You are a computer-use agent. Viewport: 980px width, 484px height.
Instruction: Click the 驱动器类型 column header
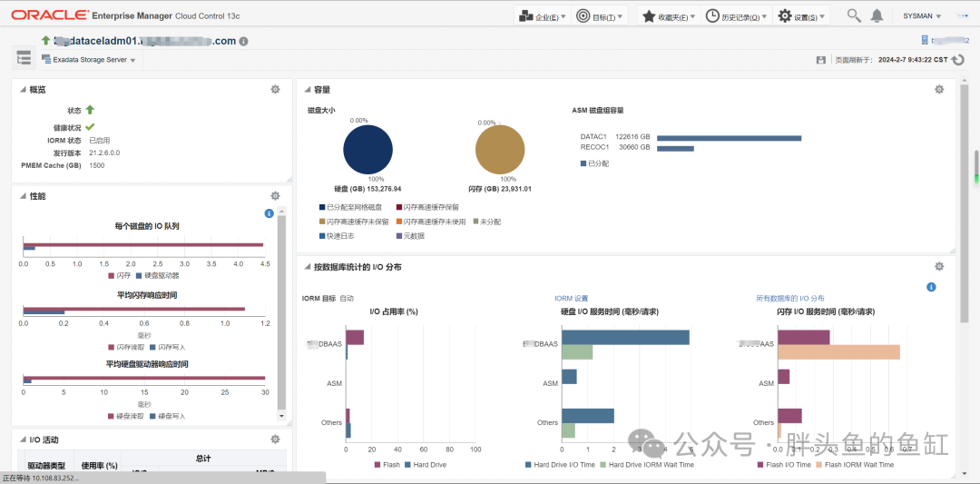click(x=46, y=466)
